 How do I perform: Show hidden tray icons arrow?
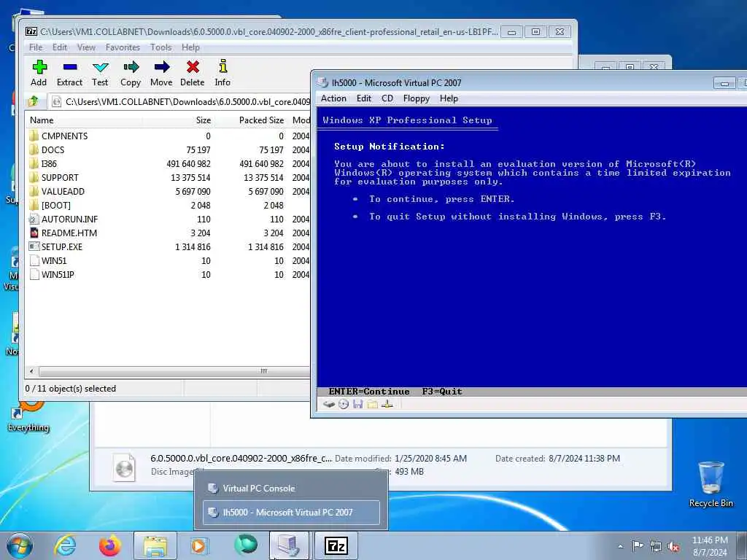click(620, 546)
